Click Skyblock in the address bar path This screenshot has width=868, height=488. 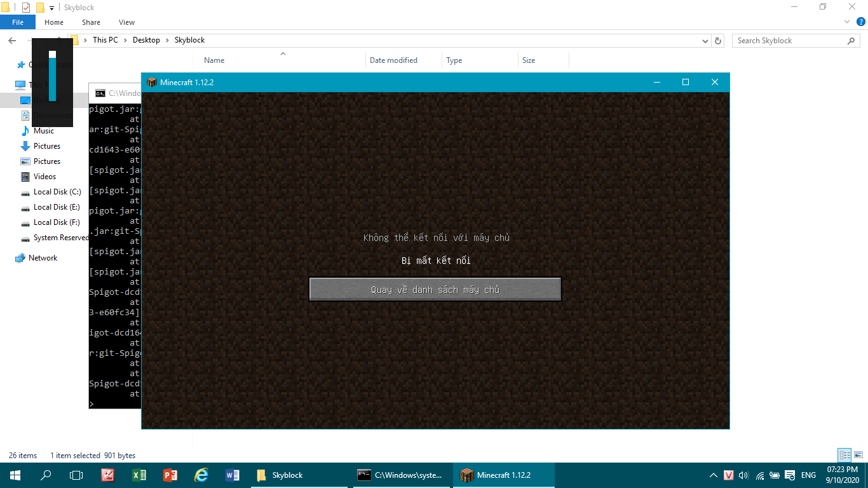tap(189, 40)
